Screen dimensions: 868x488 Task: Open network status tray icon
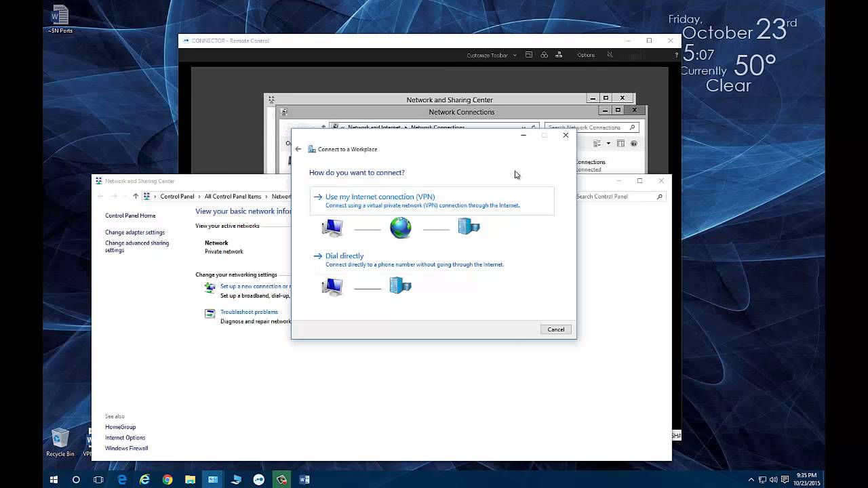(x=762, y=480)
